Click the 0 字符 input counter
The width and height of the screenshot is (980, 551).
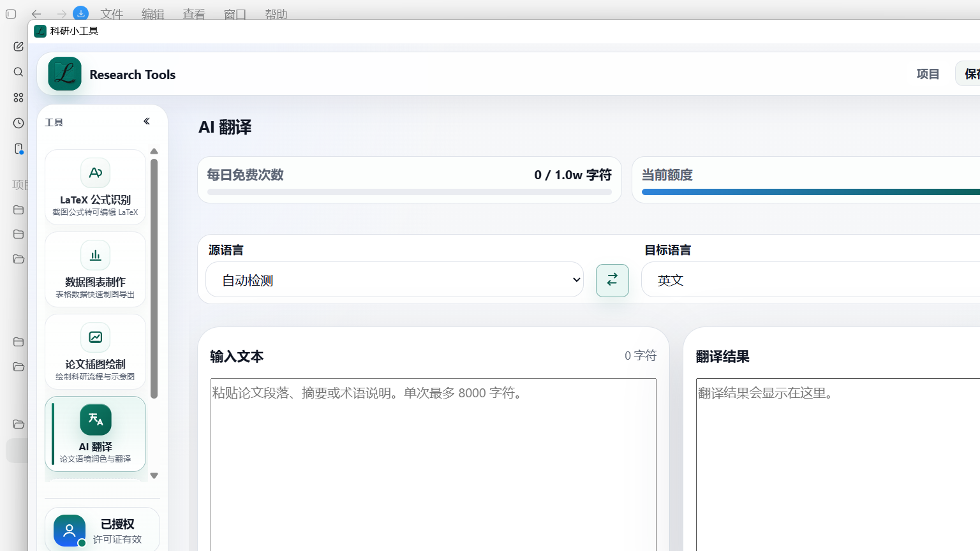click(x=641, y=355)
